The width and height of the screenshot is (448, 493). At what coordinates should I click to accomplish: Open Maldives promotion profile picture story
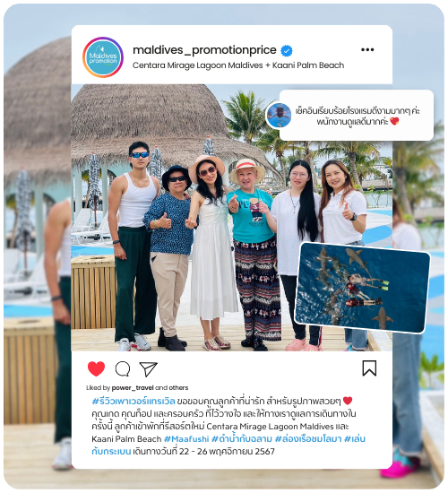103,57
